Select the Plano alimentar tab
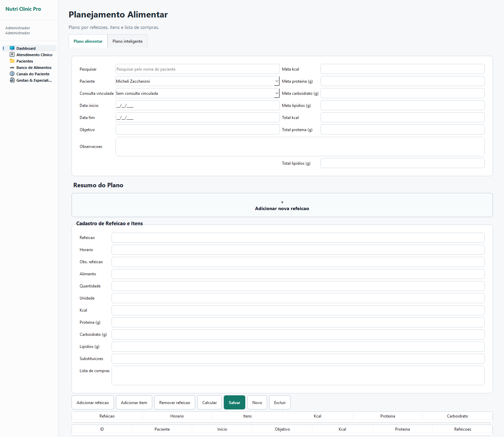Image resolution: width=504 pixels, height=437 pixels. pos(88,41)
